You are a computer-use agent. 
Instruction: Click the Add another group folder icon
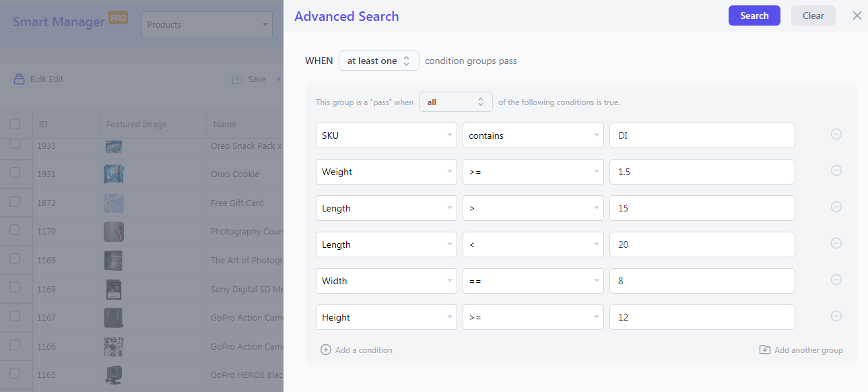click(765, 350)
